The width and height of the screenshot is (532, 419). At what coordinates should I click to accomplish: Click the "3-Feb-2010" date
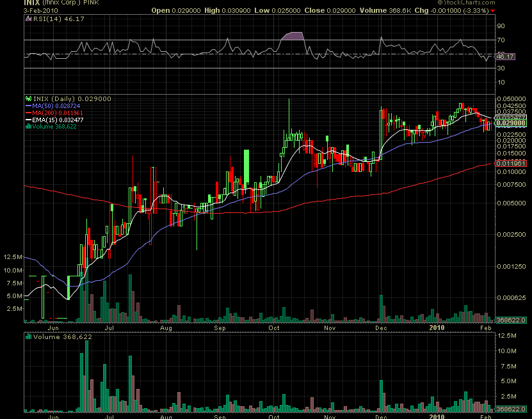(41, 10)
